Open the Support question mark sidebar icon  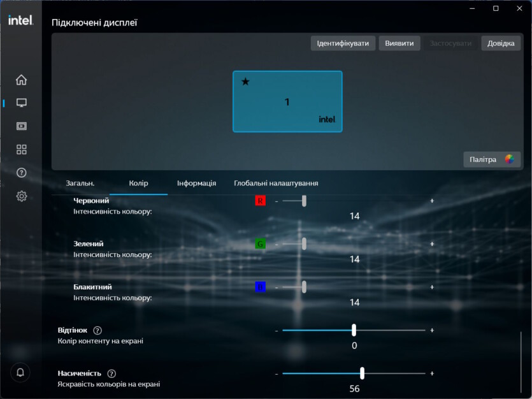(21, 173)
